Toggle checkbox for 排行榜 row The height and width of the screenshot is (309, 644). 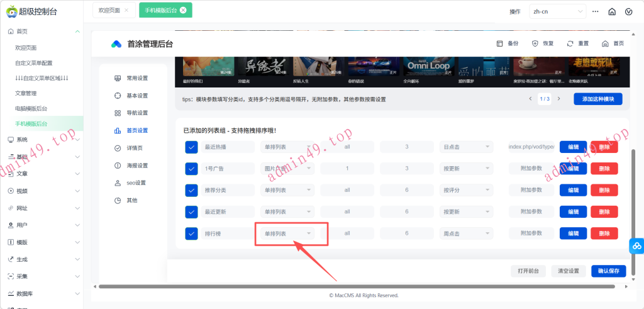tap(192, 233)
